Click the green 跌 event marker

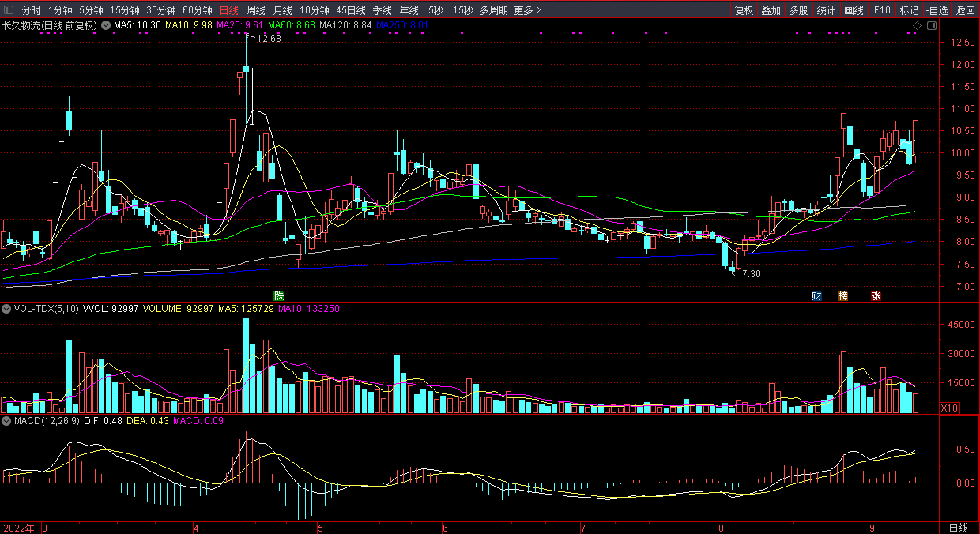click(x=278, y=295)
